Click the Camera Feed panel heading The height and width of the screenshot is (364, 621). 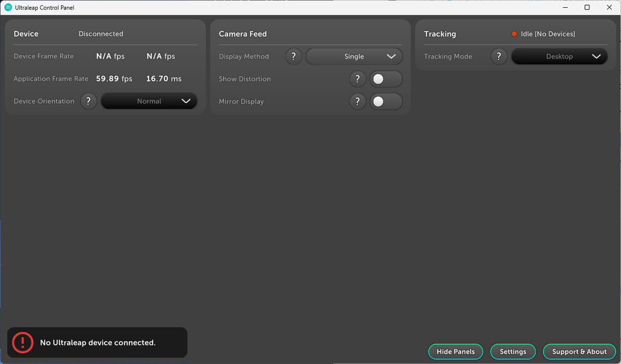click(x=243, y=34)
